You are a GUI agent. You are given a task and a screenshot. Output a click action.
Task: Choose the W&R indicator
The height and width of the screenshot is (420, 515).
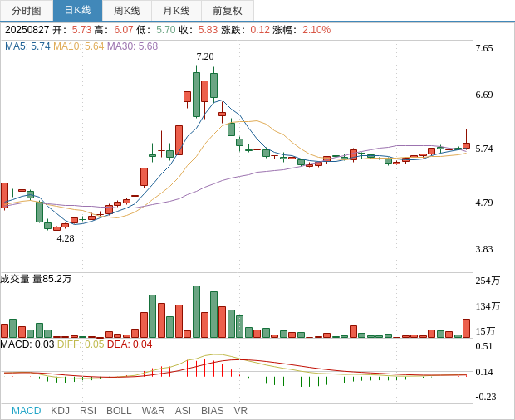point(153,411)
